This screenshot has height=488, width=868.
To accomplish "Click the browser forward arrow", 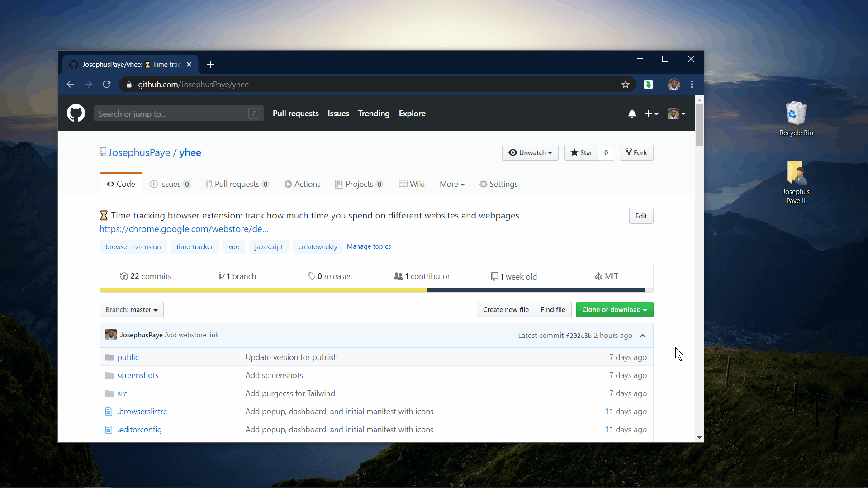I will 88,85.
